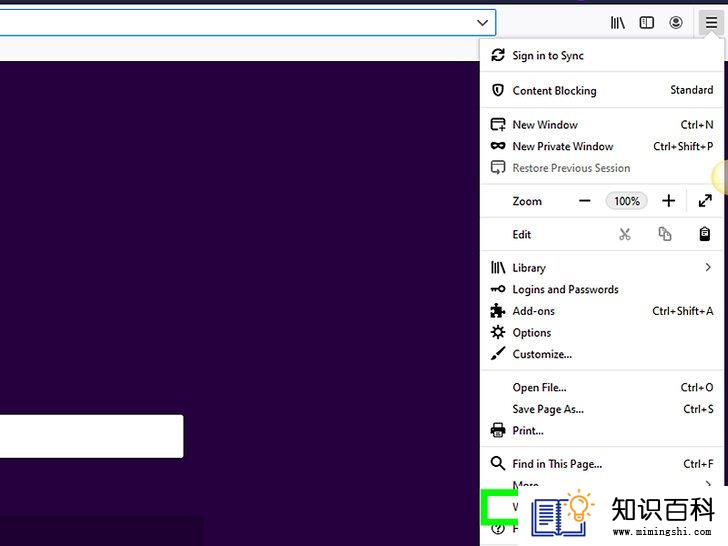728x546 pixels.
Task: Open the Options entry
Action: [602, 332]
